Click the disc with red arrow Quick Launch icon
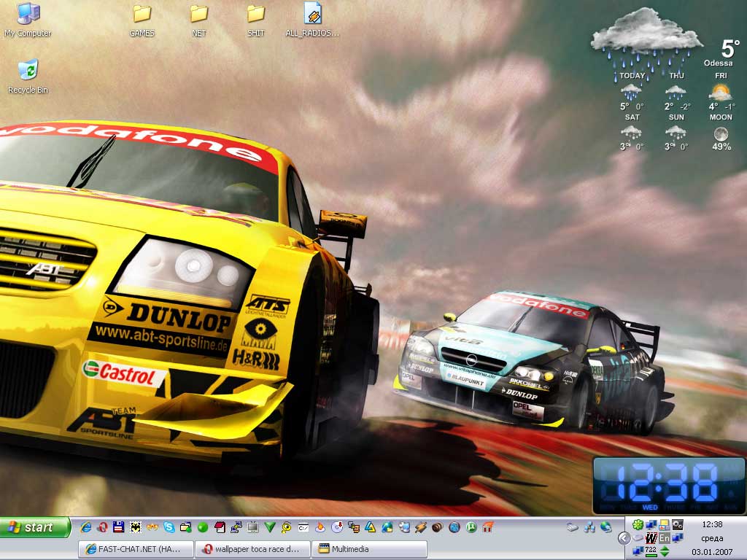Screen dimensions: 747x560 coord(337,527)
